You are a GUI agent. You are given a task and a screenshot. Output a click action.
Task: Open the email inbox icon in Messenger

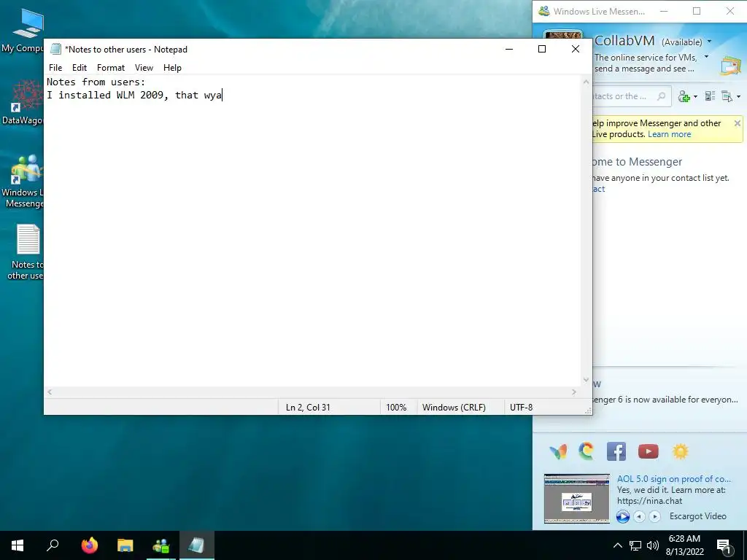click(x=730, y=66)
